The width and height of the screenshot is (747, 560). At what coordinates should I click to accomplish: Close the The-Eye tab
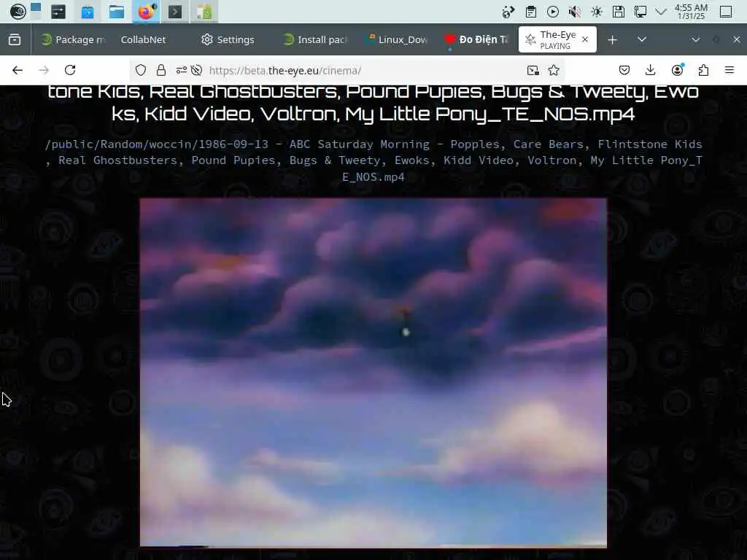tap(585, 39)
